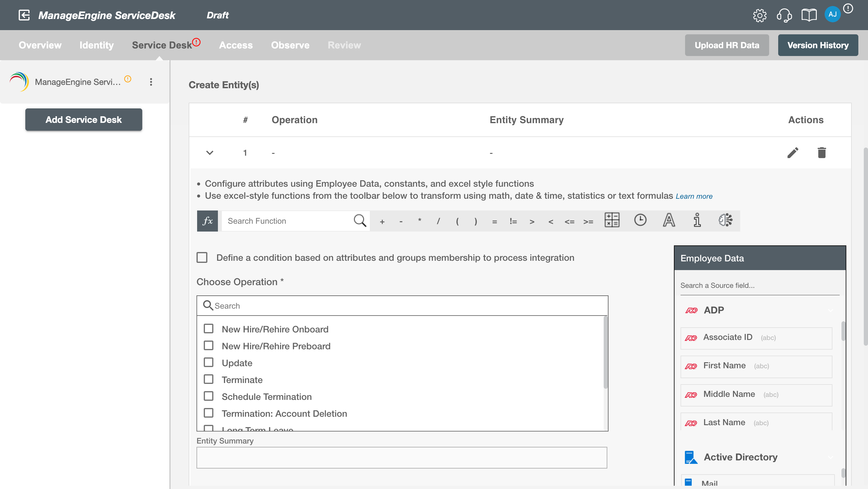Select the Middle Name field
The height and width of the screenshot is (489, 868).
tap(756, 395)
